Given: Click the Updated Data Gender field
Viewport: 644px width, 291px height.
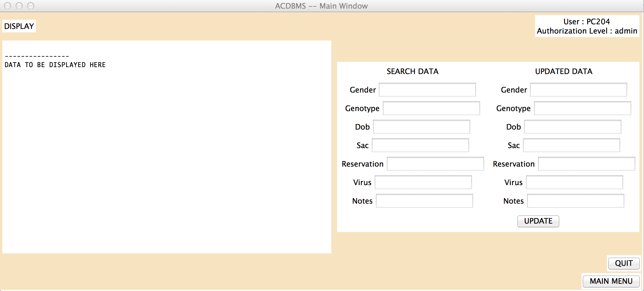Looking at the screenshot, I should pos(578,90).
